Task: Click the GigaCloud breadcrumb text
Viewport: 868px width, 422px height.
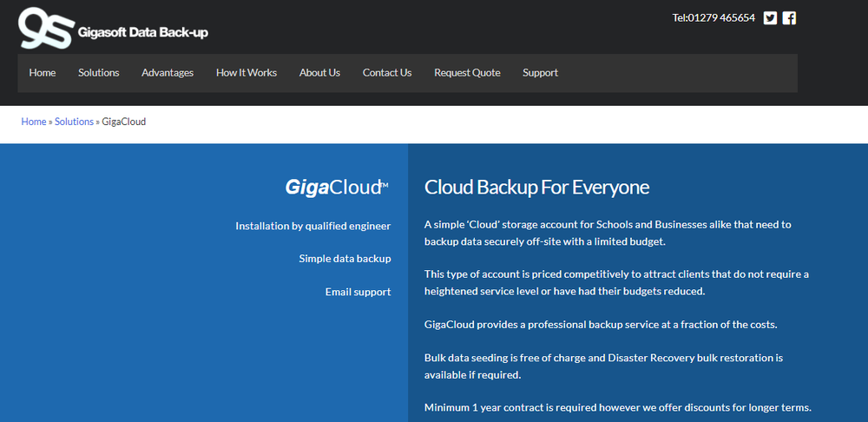Action: coord(124,122)
